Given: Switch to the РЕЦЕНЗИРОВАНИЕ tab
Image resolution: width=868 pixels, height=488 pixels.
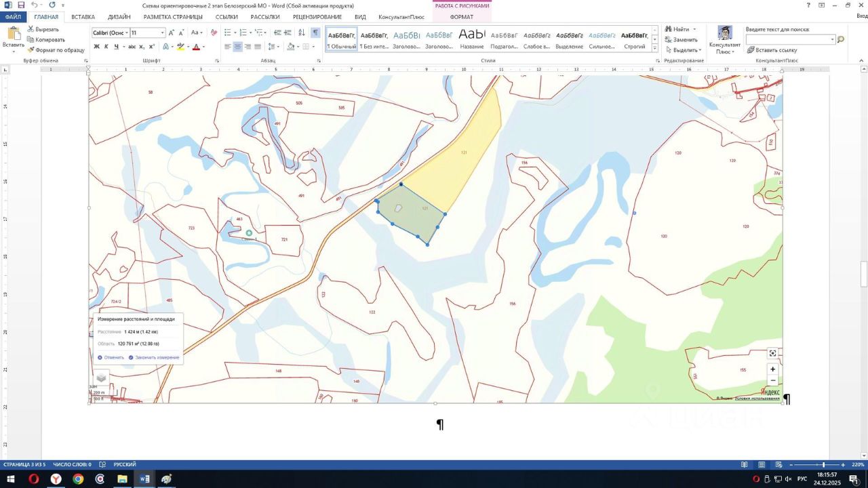Looking at the screenshot, I should (317, 16).
